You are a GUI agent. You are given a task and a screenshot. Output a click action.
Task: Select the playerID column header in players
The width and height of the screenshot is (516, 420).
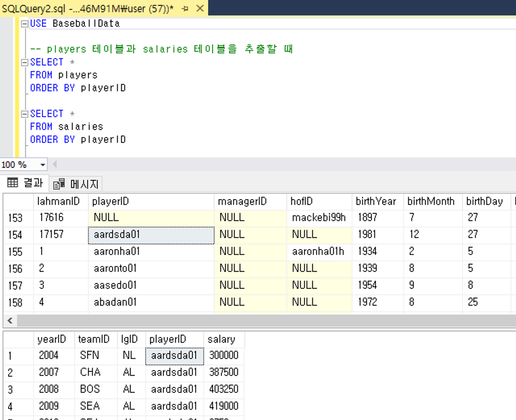point(151,201)
